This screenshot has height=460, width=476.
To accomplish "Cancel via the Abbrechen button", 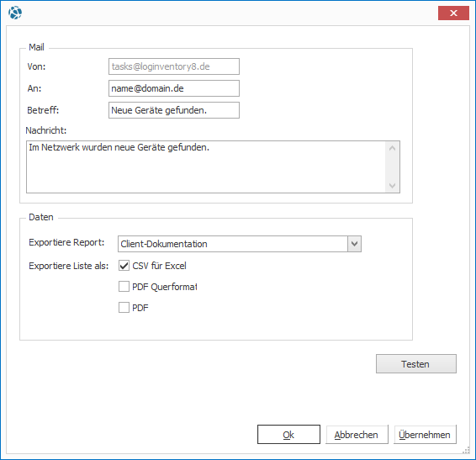I will click(x=357, y=435).
